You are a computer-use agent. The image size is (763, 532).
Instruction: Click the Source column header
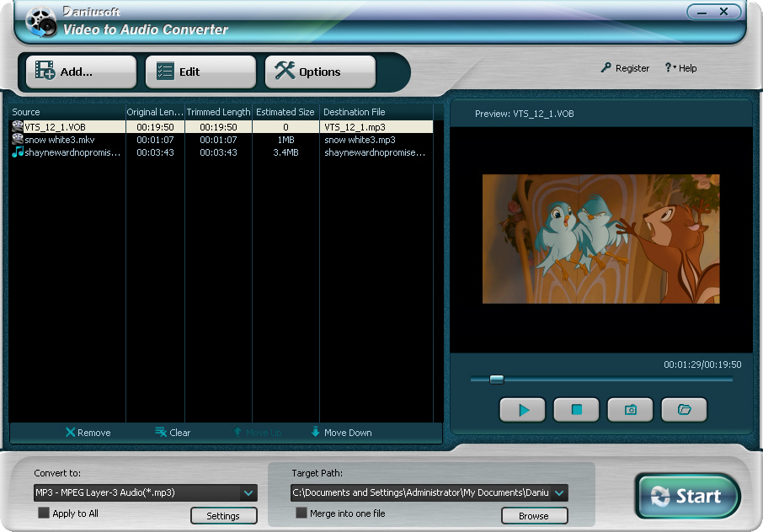[x=67, y=112]
